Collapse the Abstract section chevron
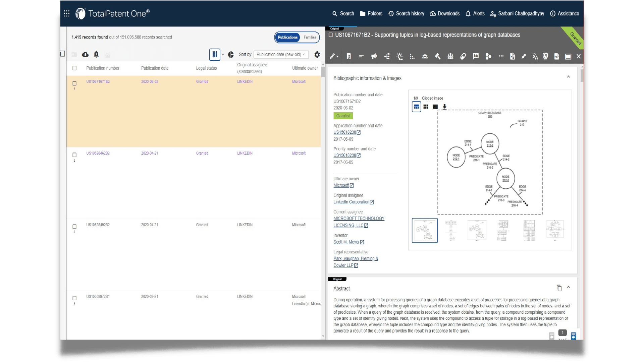The image size is (644, 362). [569, 287]
